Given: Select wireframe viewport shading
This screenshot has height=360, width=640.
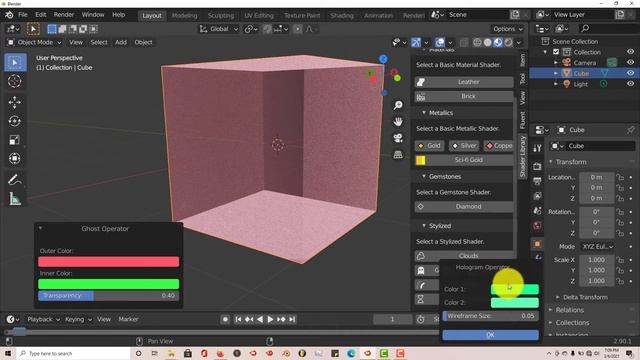Looking at the screenshot, I should coord(477,42).
